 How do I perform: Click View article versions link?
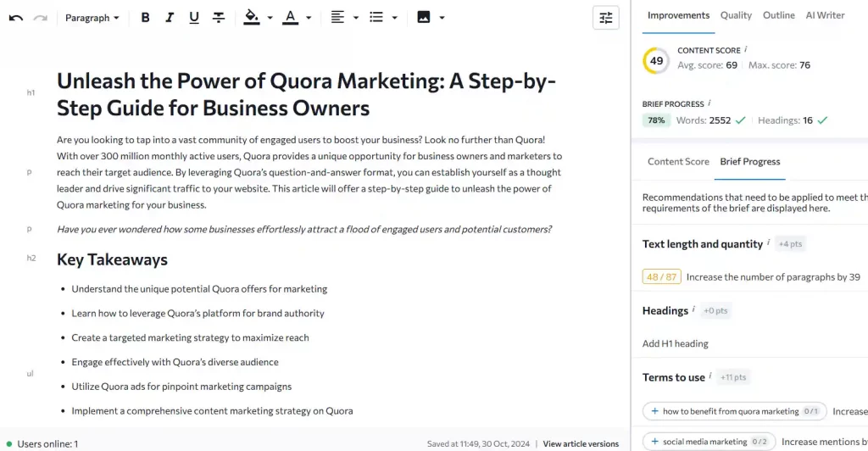pyautogui.click(x=581, y=444)
